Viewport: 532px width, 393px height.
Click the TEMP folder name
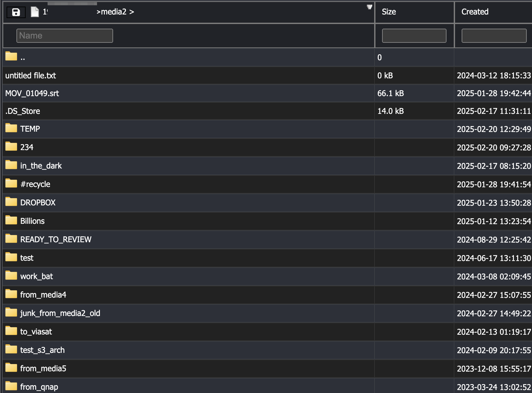pyautogui.click(x=30, y=129)
